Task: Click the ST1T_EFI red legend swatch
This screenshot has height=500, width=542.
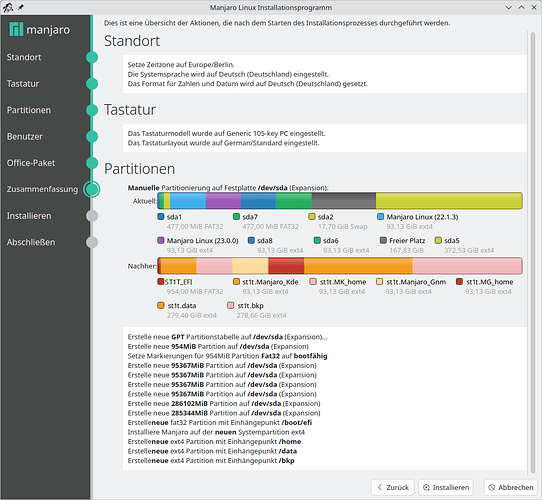Action: (x=160, y=281)
